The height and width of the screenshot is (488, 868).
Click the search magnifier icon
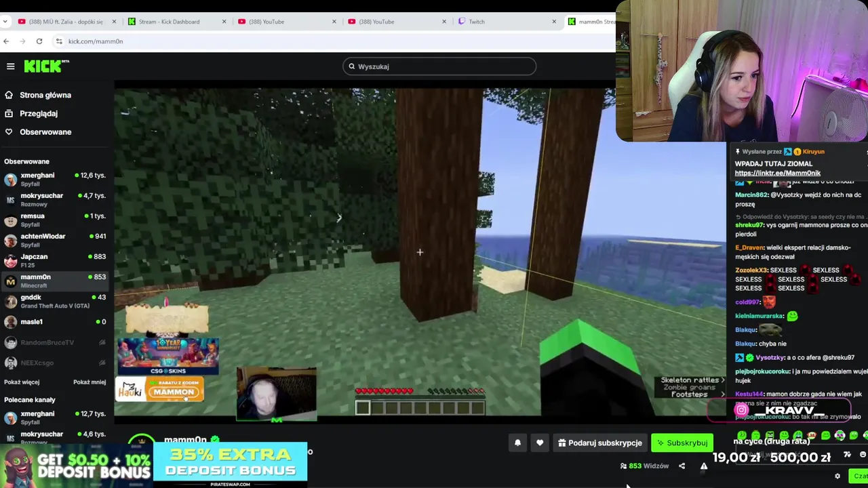(351, 66)
